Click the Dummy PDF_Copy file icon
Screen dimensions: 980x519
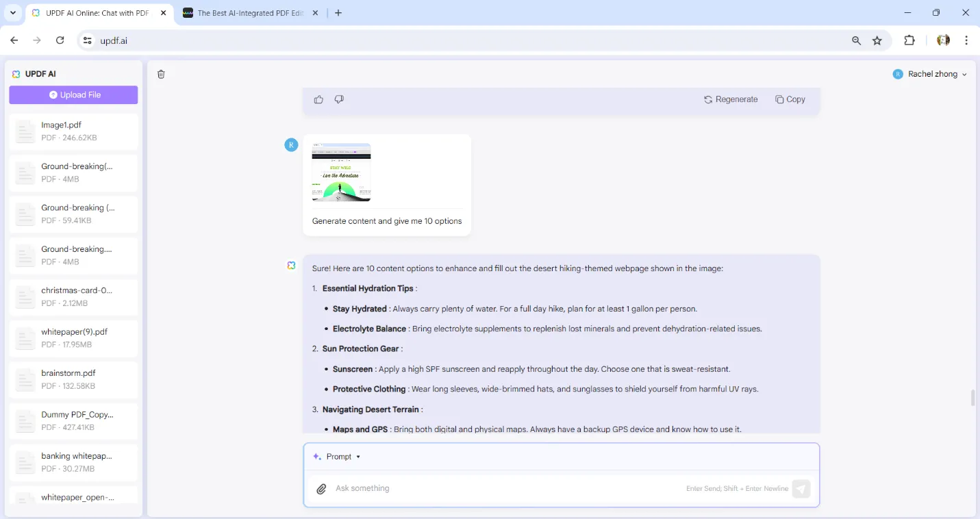(x=25, y=421)
